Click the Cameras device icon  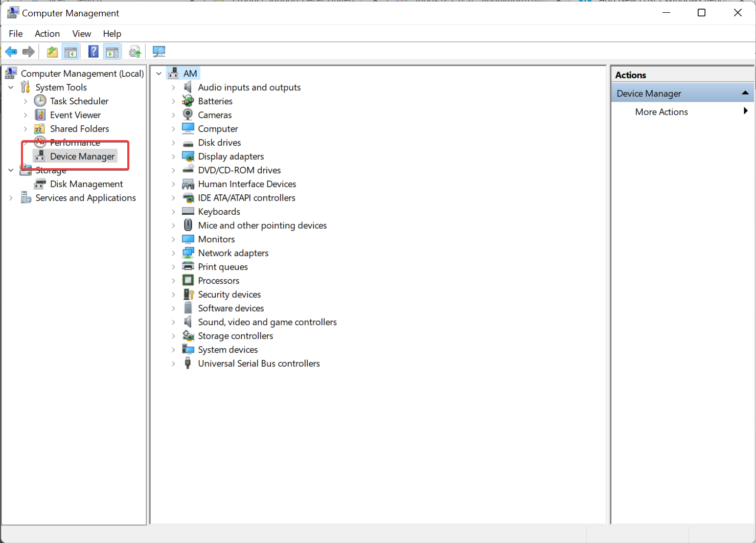point(188,115)
